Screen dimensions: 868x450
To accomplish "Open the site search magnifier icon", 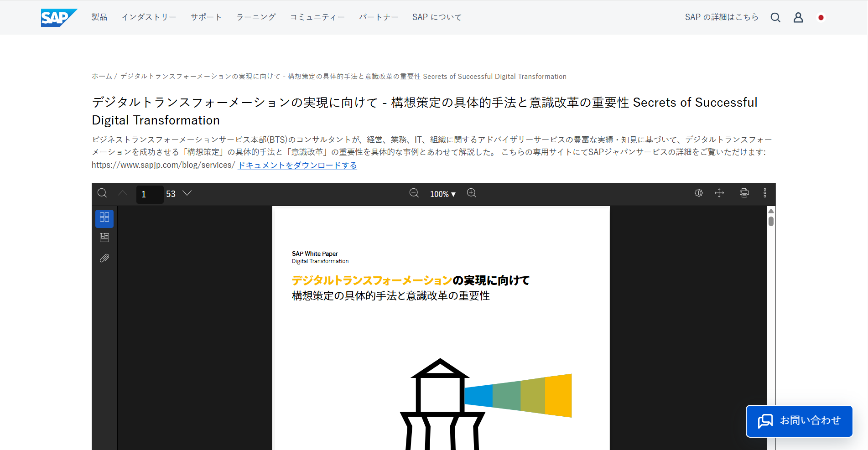I will (775, 17).
